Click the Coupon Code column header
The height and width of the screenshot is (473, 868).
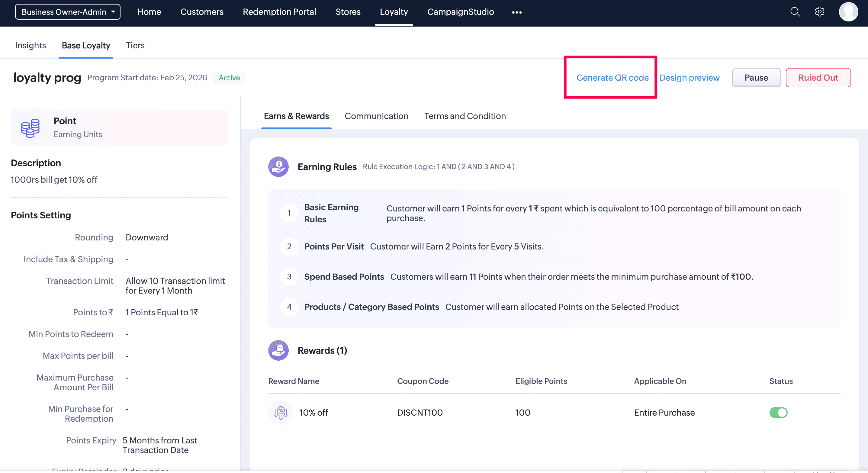[423, 381]
